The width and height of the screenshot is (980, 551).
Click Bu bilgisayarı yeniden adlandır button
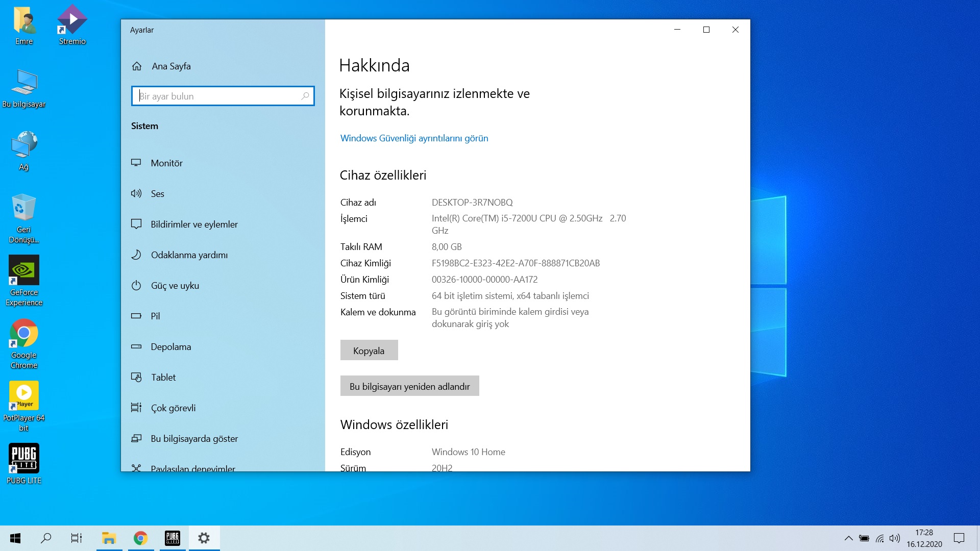coord(409,386)
